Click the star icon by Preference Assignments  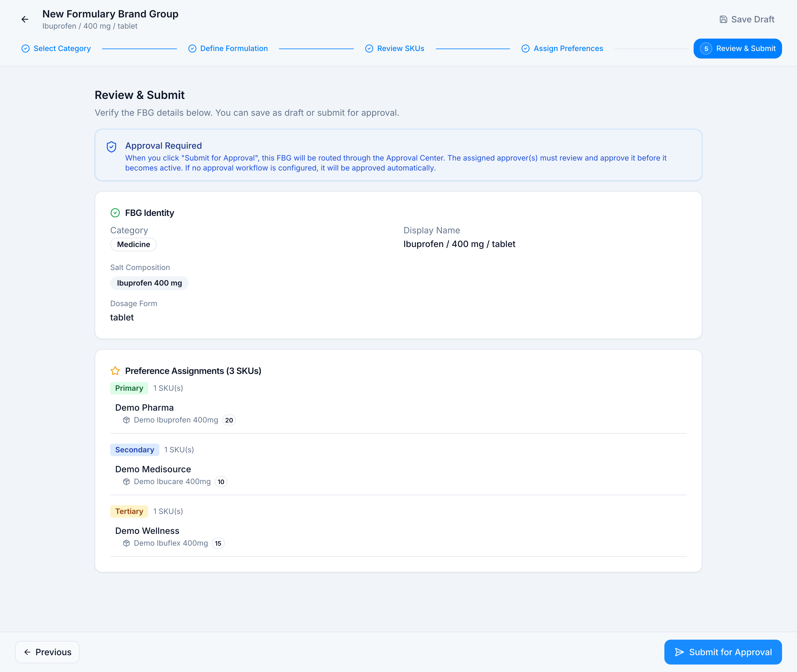(x=115, y=371)
